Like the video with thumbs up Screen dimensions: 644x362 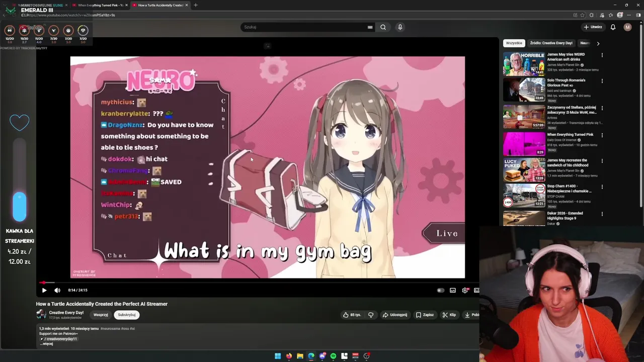point(352,315)
